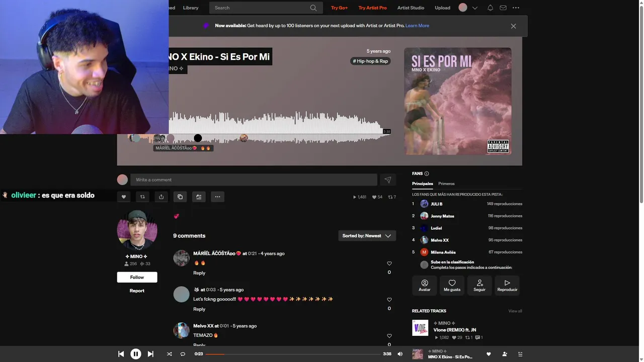Open Sorted by: Newest dropdown
Viewport: 644px width, 362px height.
pos(367,236)
